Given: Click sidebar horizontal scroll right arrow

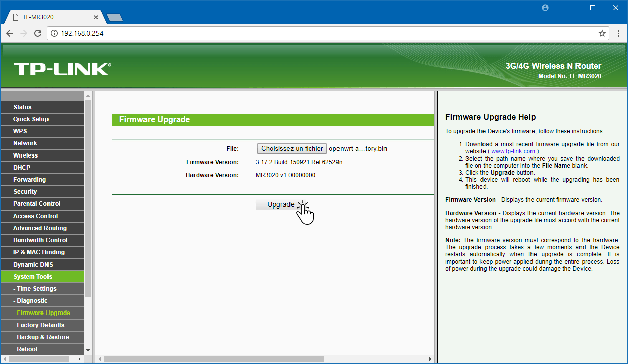Looking at the screenshot, I should (80, 359).
